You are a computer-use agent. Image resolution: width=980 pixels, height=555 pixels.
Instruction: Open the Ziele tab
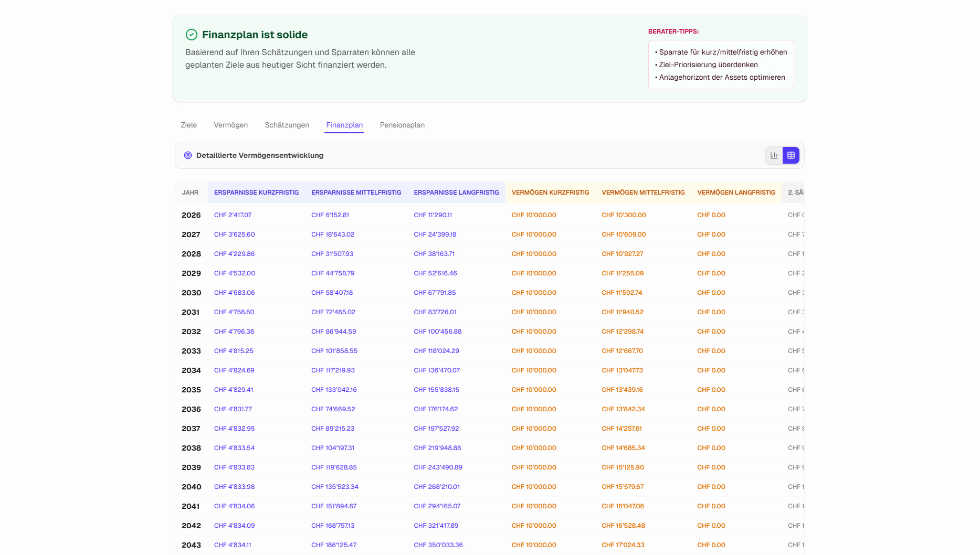tap(189, 125)
